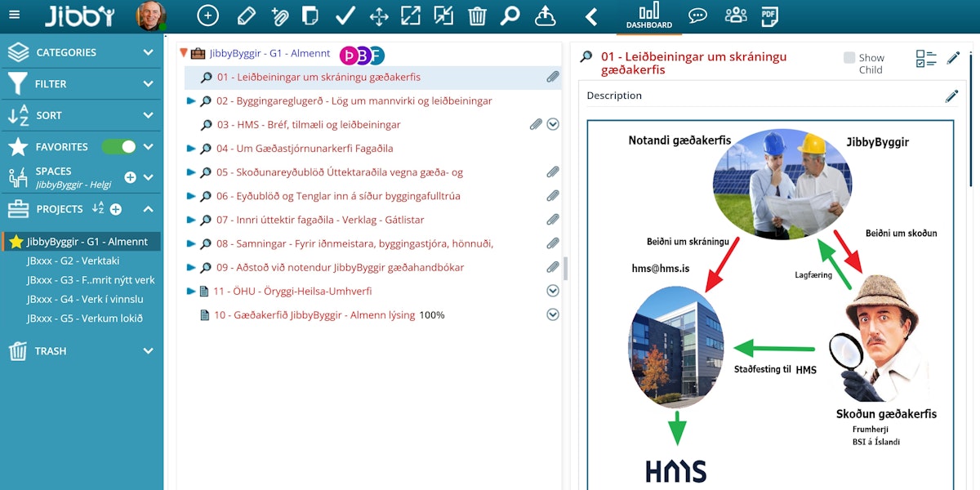Click the move arrows icon in toolbar

tap(379, 16)
